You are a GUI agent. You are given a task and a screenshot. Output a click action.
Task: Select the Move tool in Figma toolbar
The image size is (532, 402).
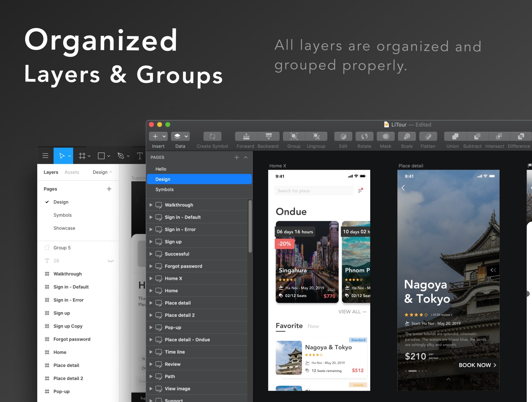click(62, 156)
